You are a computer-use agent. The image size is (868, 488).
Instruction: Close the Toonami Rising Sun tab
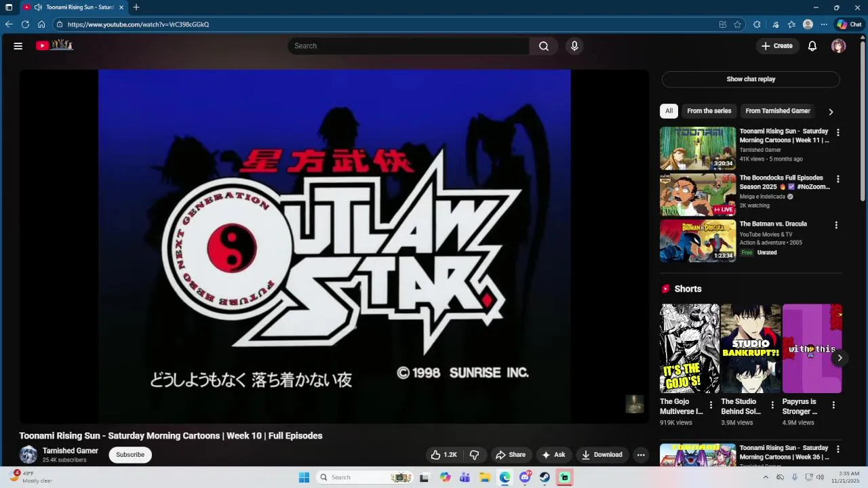[x=121, y=7]
